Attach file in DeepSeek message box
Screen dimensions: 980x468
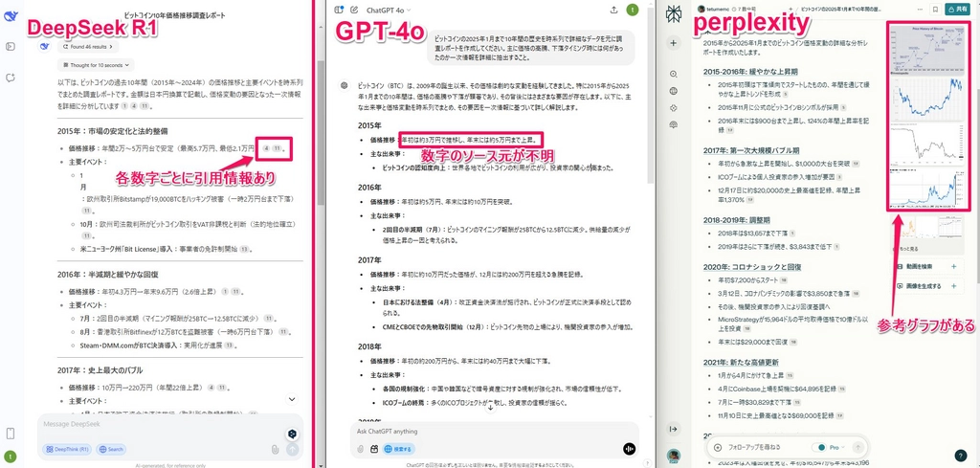(x=275, y=449)
